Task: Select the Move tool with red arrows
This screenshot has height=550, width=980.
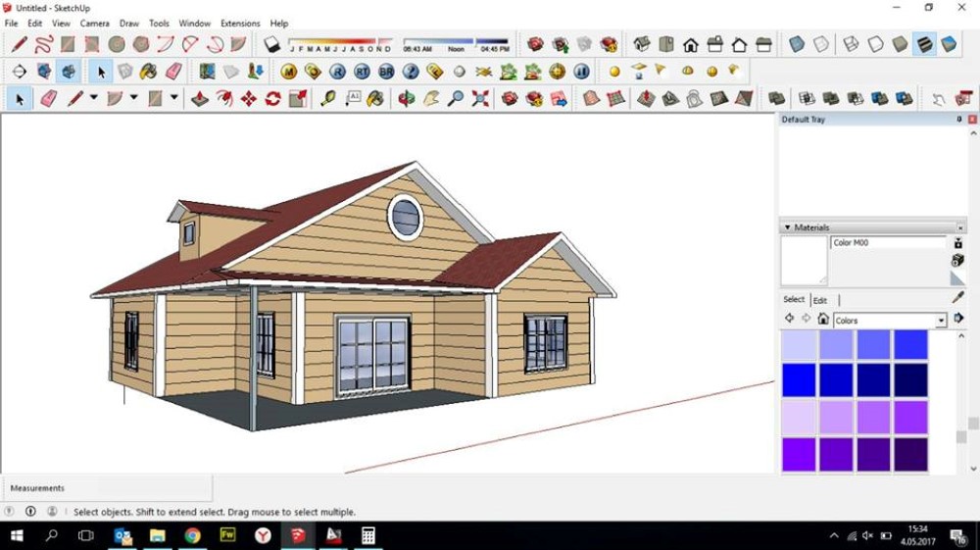Action: click(x=249, y=98)
